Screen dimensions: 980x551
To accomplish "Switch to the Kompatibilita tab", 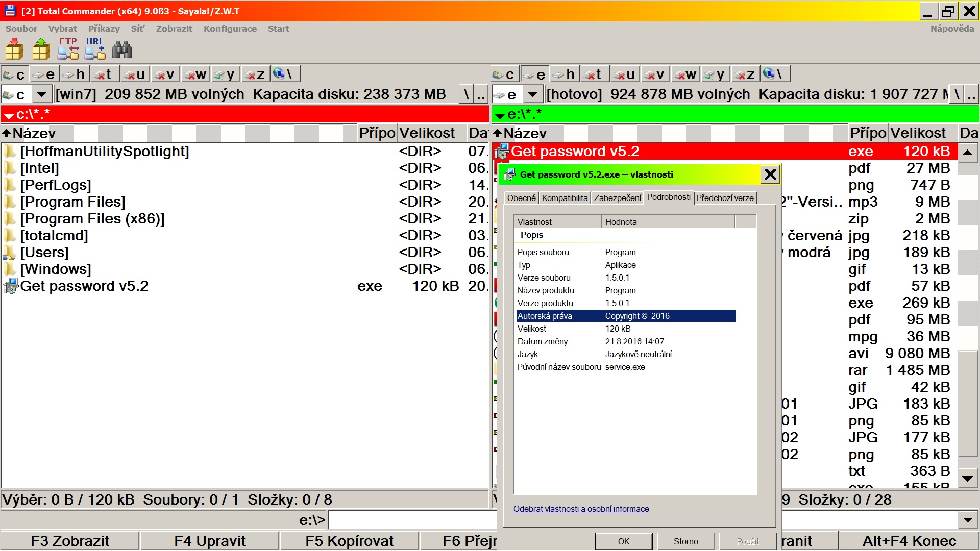I will click(565, 198).
